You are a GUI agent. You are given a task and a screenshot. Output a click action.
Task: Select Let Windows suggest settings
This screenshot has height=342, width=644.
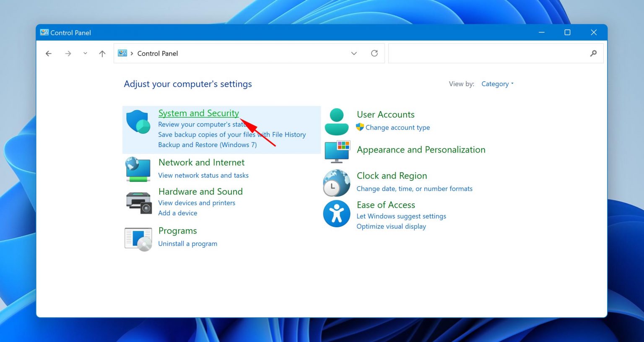(401, 216)
